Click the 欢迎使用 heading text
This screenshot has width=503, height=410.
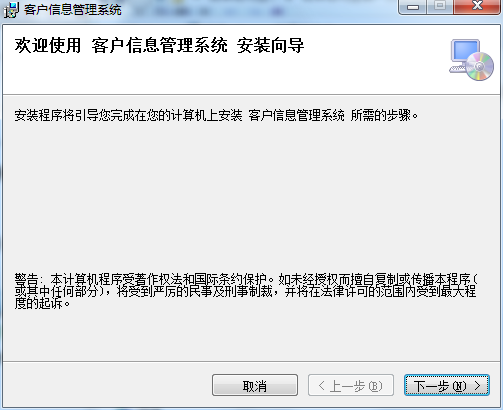[x=48, y=46]
